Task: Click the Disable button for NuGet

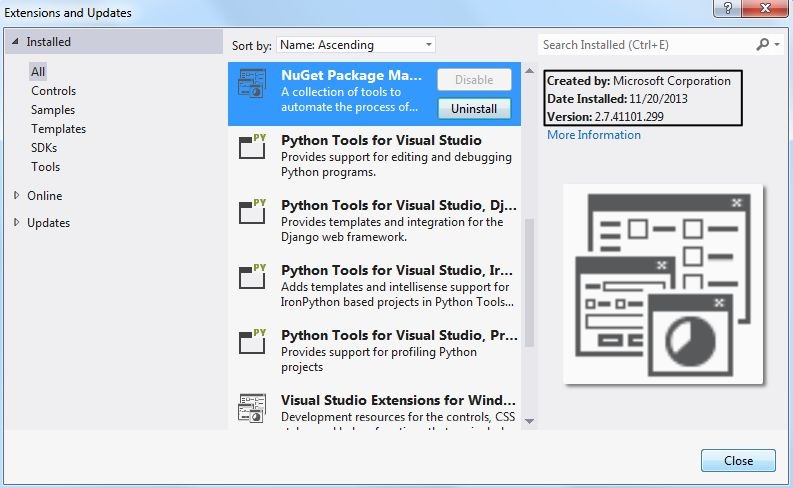Action: click(474, 80)
